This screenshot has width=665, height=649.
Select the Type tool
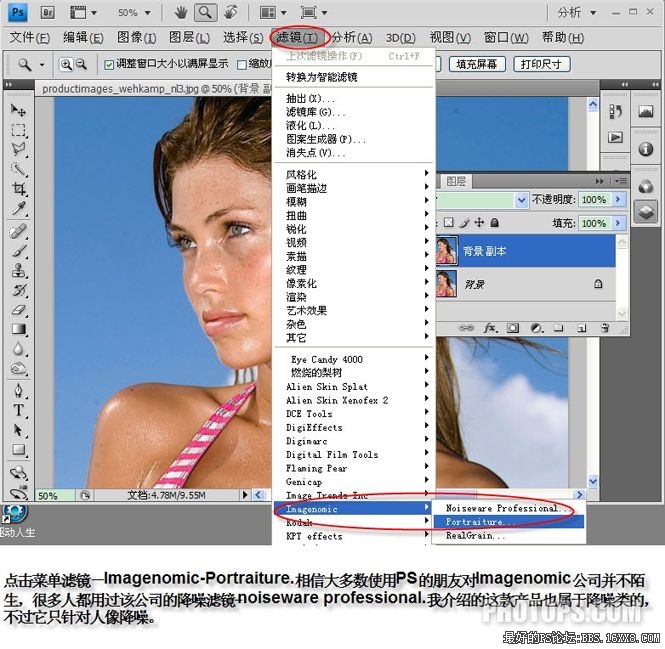click(18, 410)
